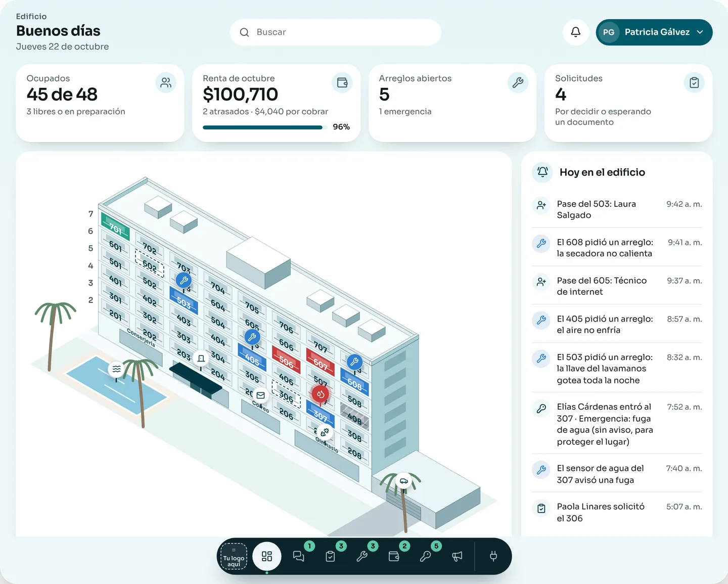Expand the Patricia Gálvez account menu

tap(654, 32)
